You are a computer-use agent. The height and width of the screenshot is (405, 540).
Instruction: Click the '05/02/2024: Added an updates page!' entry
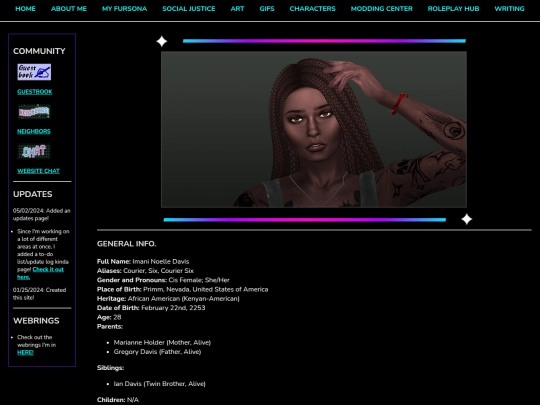click(42, 214)
